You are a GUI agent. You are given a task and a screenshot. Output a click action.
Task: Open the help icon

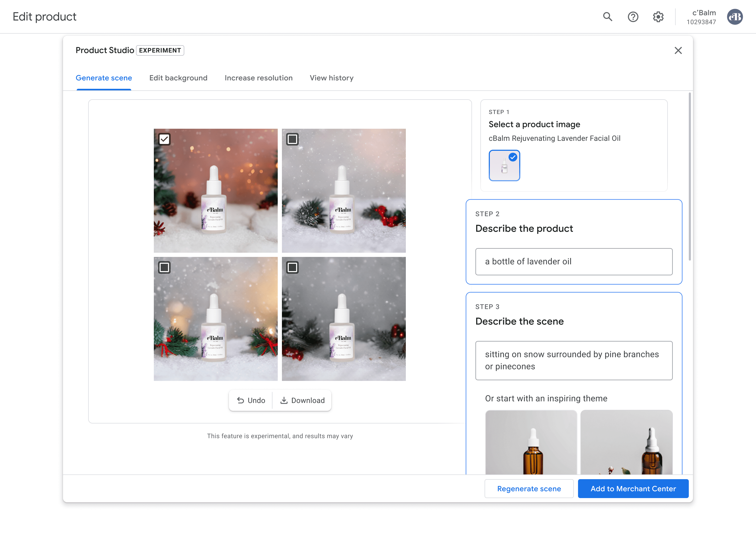pyautogui.click(x=633, y=17)
